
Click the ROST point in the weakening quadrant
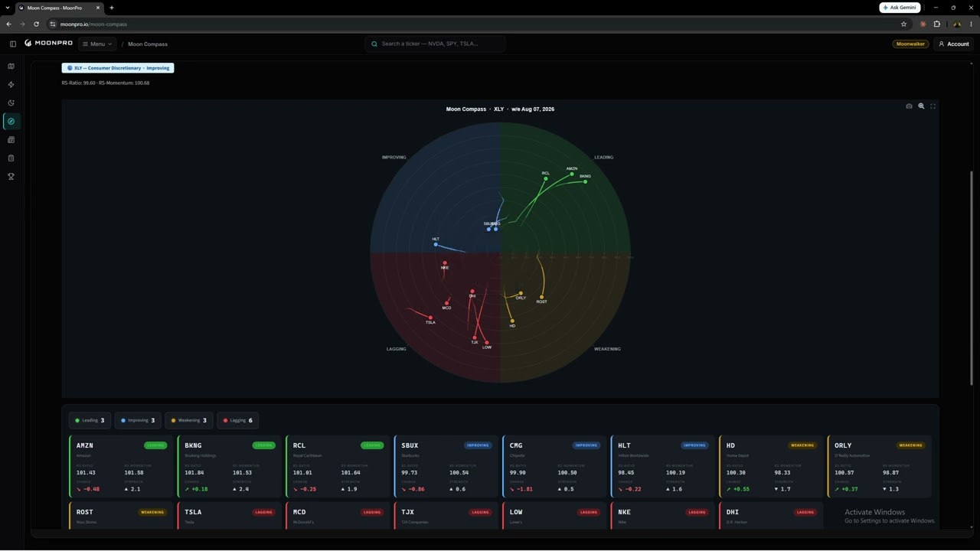(541, 297)
